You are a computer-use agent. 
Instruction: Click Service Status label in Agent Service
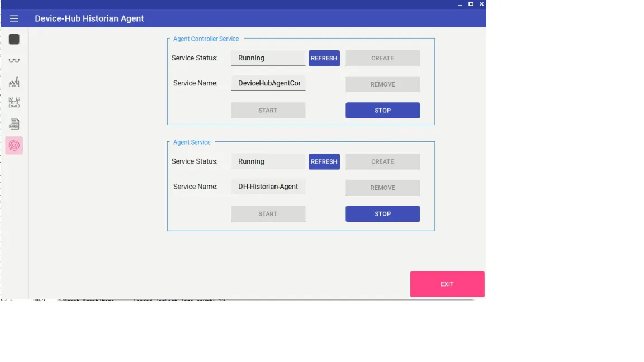195,161
